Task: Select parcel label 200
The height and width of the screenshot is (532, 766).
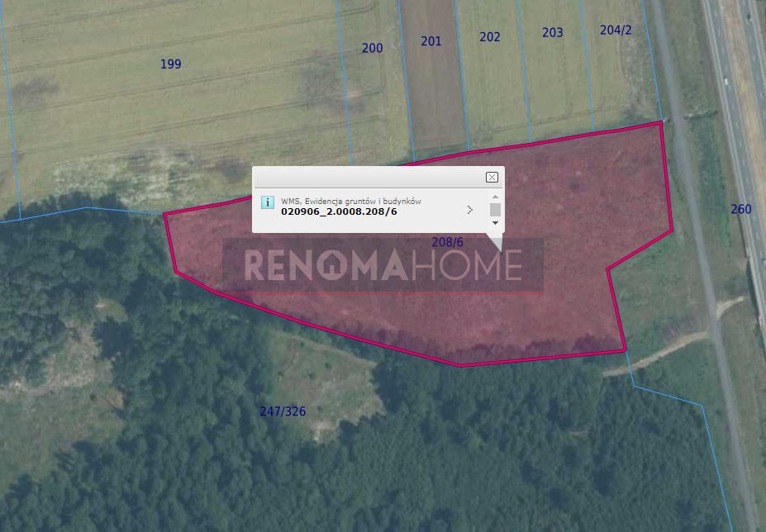Action: coord(372,48)
